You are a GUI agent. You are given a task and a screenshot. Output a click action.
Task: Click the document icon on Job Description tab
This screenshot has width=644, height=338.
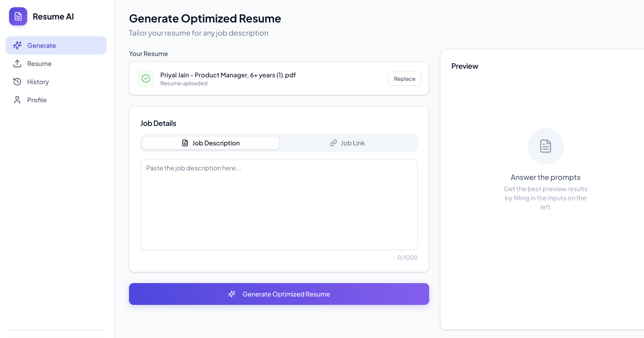click(x=185, y=143)
